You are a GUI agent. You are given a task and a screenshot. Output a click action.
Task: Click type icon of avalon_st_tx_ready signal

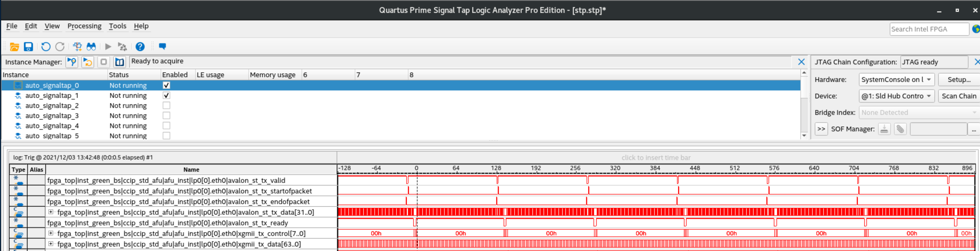pos(18,223)
